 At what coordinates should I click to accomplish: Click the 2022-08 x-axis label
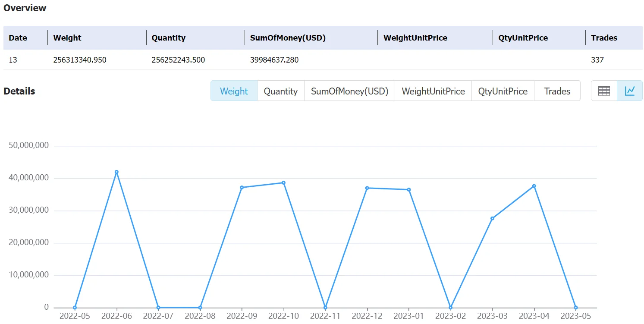(x=200, y=316)
